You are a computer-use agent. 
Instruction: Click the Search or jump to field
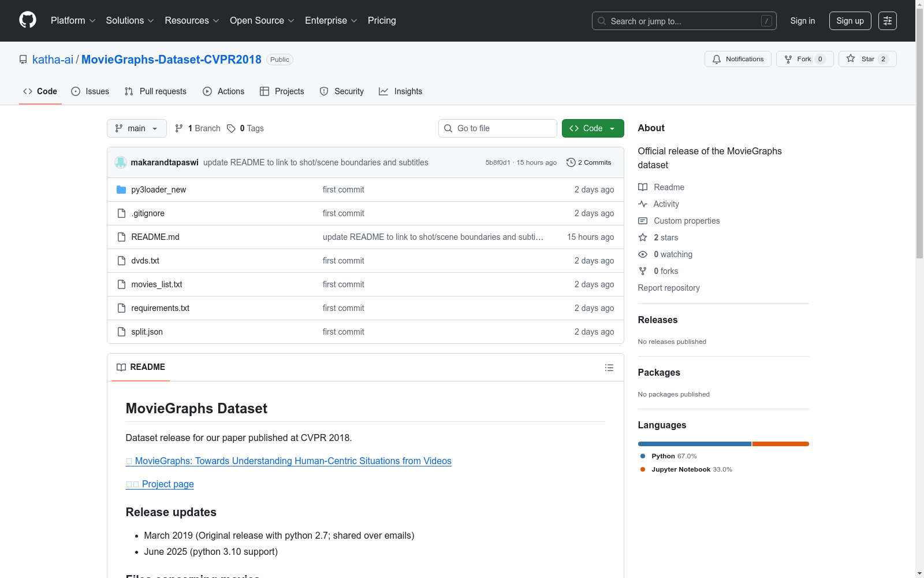684,21
